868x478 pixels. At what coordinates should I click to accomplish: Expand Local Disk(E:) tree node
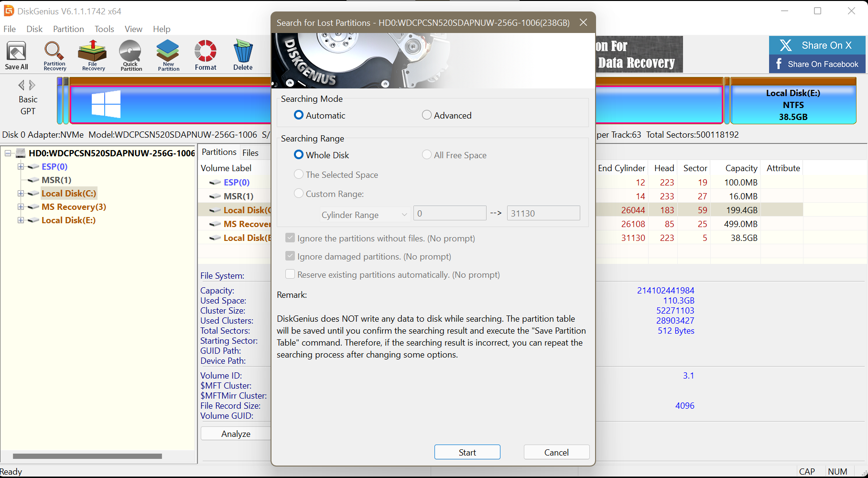pos(21,220)
